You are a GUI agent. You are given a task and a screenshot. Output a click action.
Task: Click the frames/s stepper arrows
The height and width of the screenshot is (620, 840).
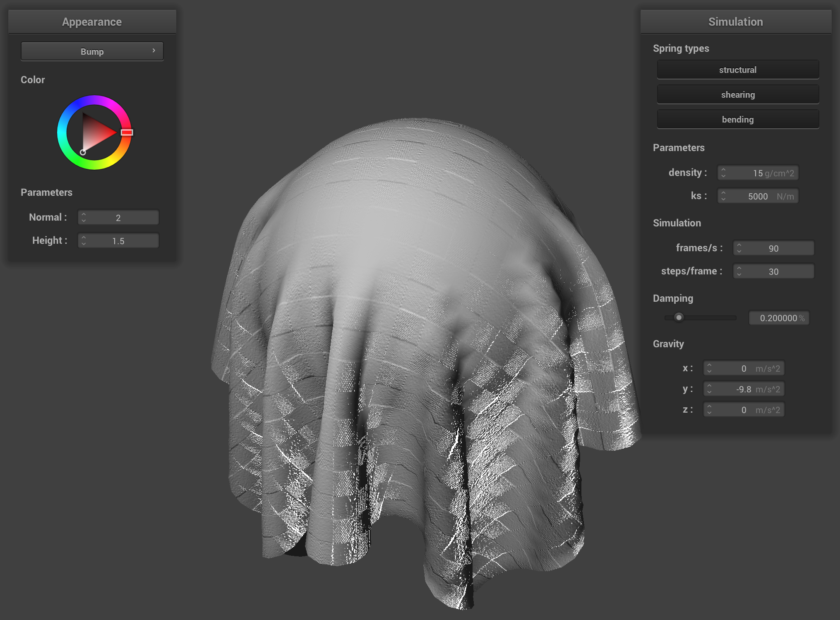pyautogui.click(x=739, y=248)
